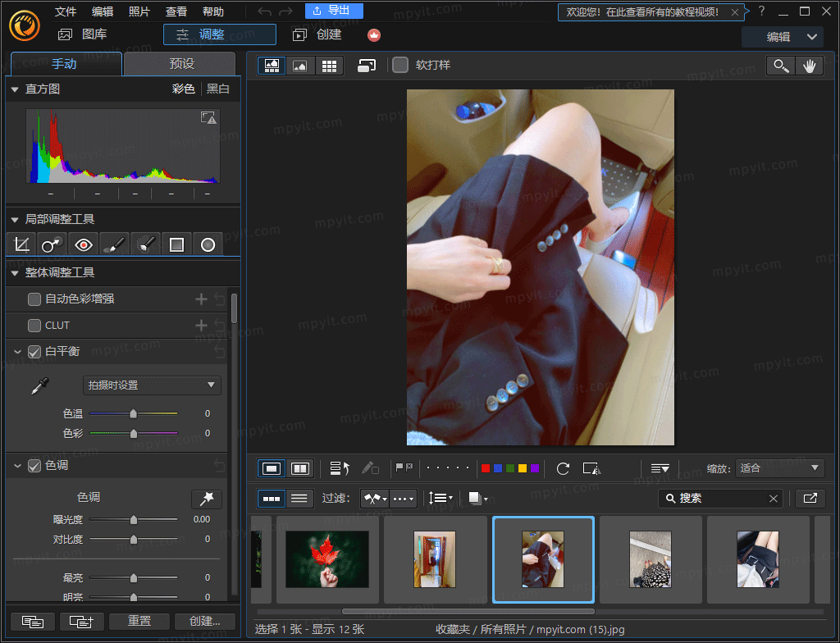Filter photos by red color label
This screenshot has width=840, height=643.
(486, 469)
